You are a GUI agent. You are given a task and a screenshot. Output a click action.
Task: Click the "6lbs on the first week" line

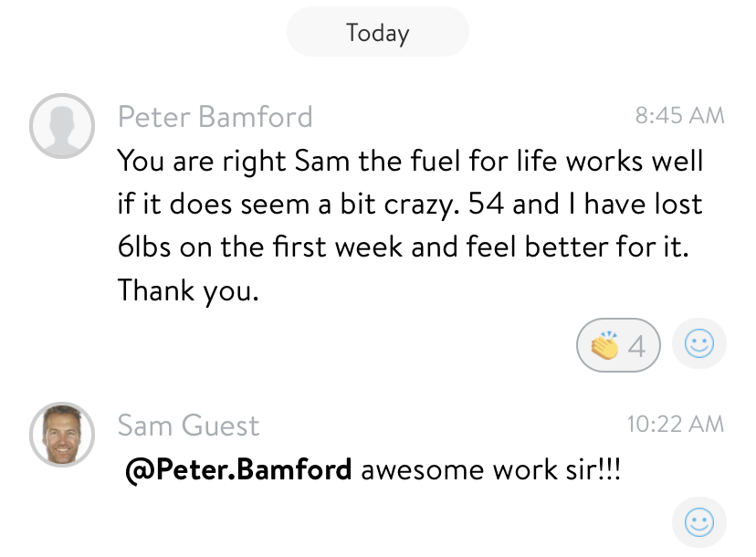(403, 247)
